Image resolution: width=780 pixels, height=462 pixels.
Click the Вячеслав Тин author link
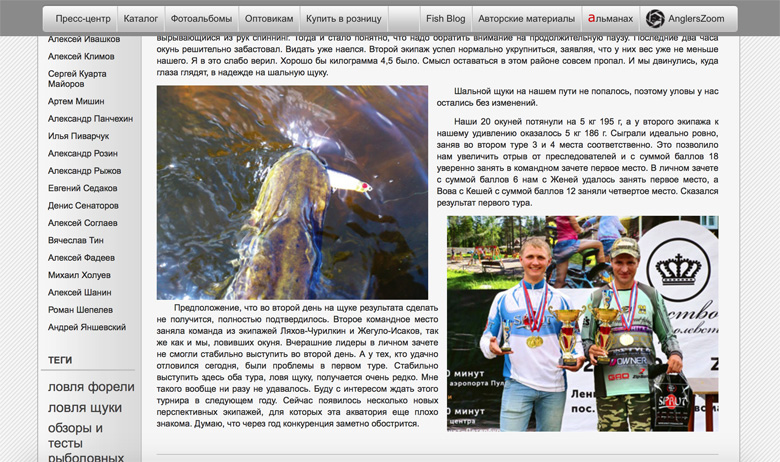click(x=76, y=240)
